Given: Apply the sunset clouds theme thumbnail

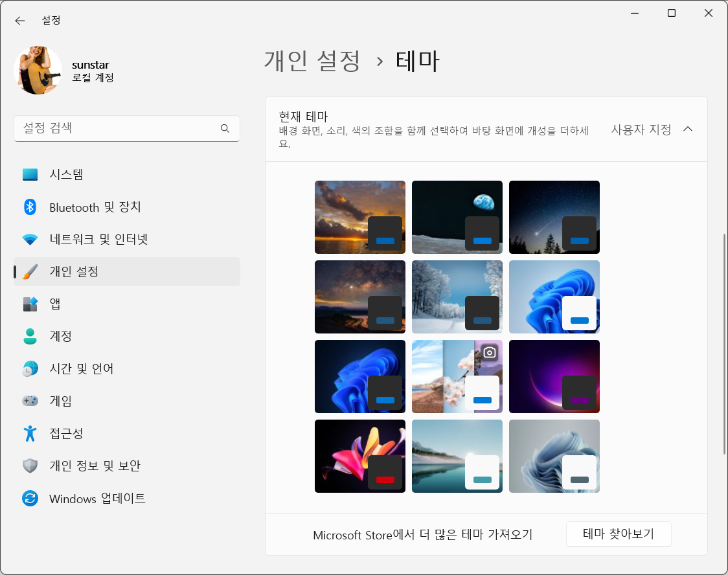Looking at the screenshot, I should [x=359, y=217].
